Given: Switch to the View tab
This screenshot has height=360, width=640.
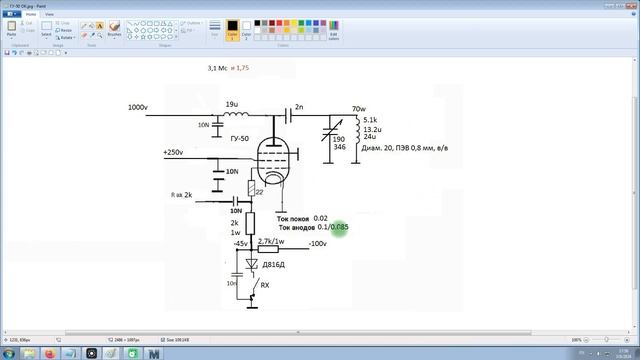Looking at the screenshot, I should (49, 14).
